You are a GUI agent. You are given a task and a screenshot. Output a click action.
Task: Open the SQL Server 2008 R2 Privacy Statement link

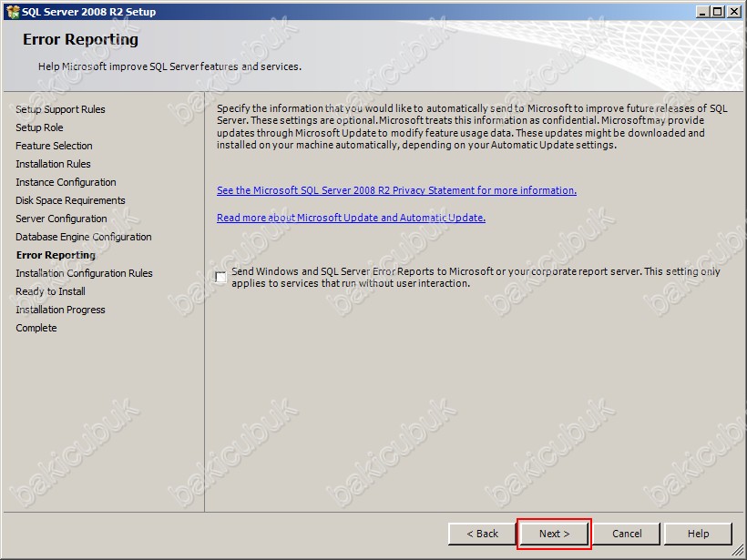(396, 190)
